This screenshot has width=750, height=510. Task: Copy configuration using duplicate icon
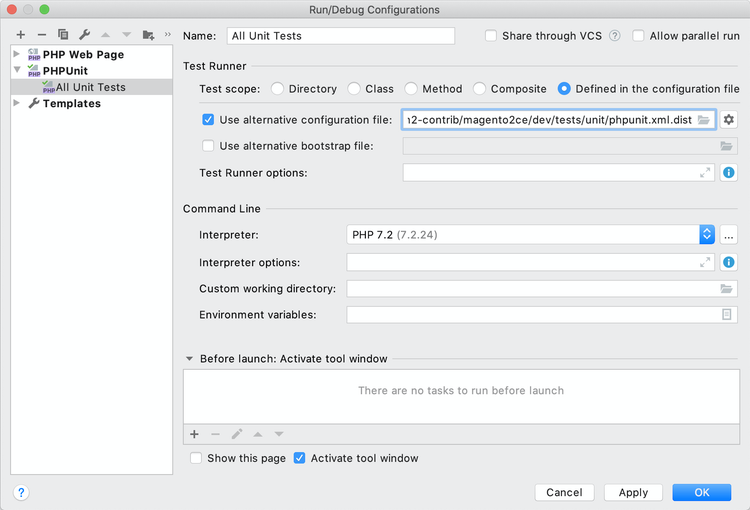(63, 34)
